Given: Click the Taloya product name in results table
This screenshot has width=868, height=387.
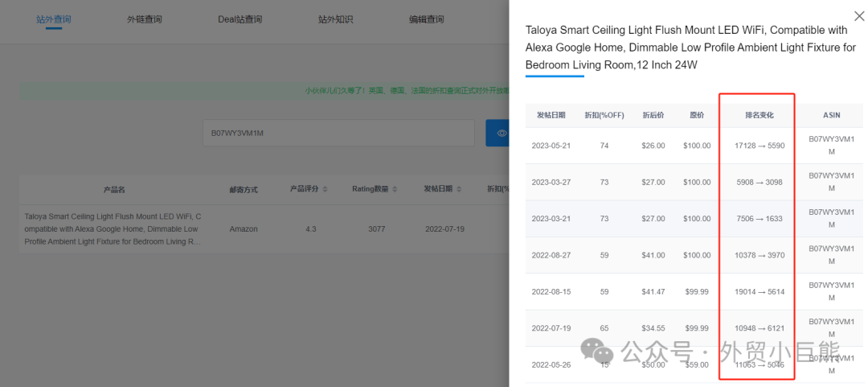Looking at the screenshot, I should [113, 229].
